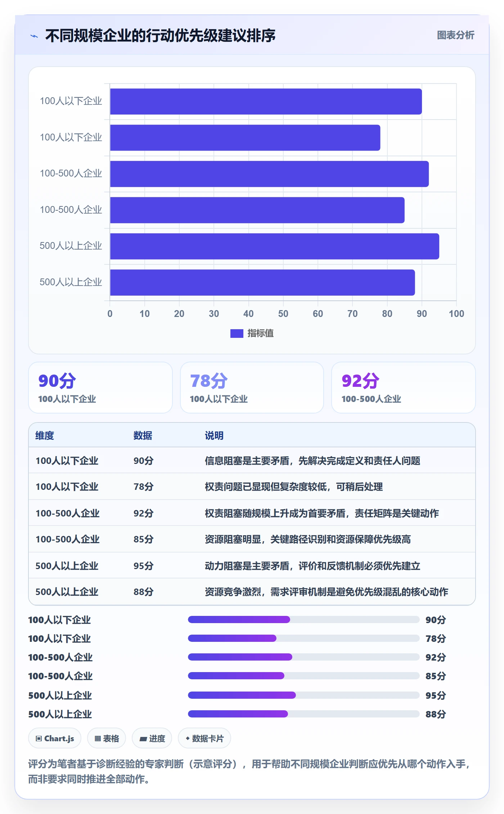Click the description starting 权责阻塞随规模上升
Image resolution: width=504 pixels, height=814 pixels.
point(322,513)
